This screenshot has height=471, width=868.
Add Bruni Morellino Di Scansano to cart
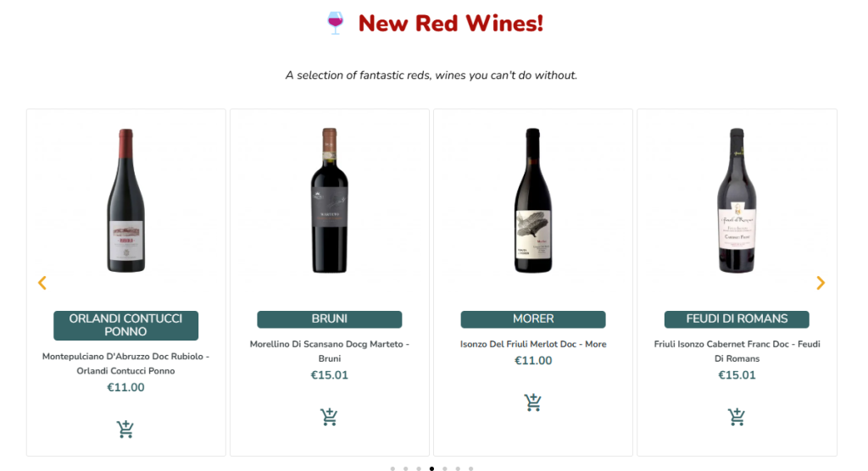coord(330,417)
